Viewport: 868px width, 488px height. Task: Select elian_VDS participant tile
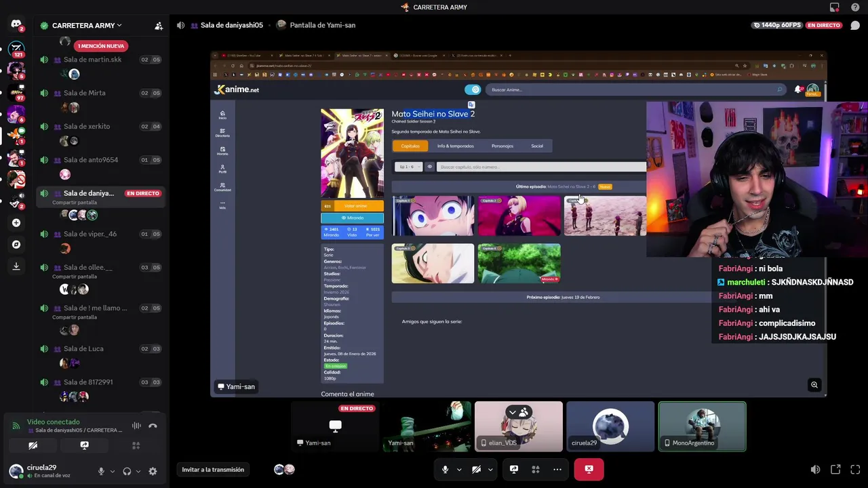coord(518,426)
